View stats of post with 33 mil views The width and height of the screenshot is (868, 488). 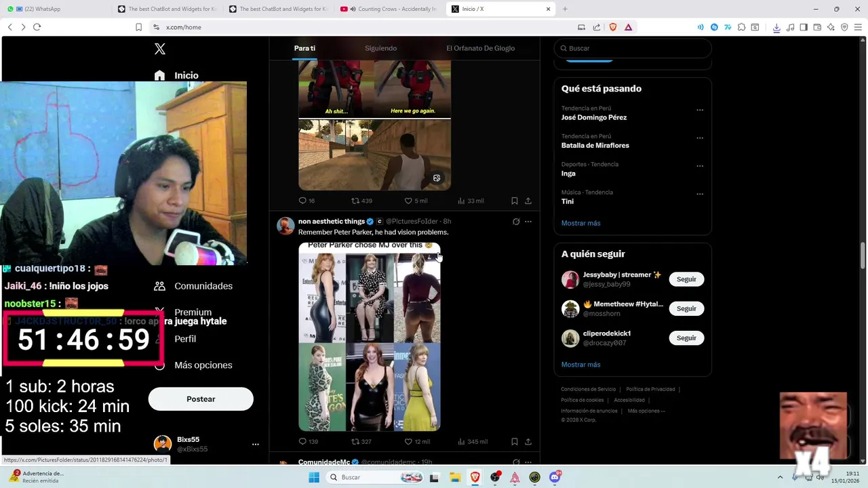[471, 201]
